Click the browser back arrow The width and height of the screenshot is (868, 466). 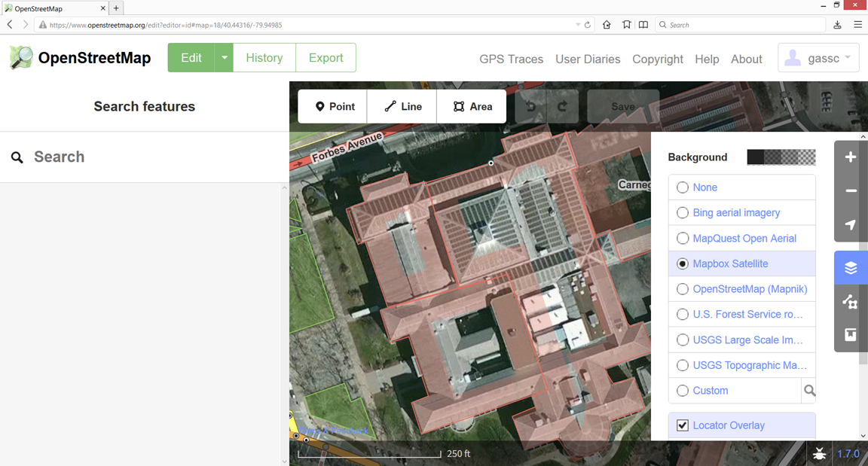pyautogui.click(x=10, y=25)
